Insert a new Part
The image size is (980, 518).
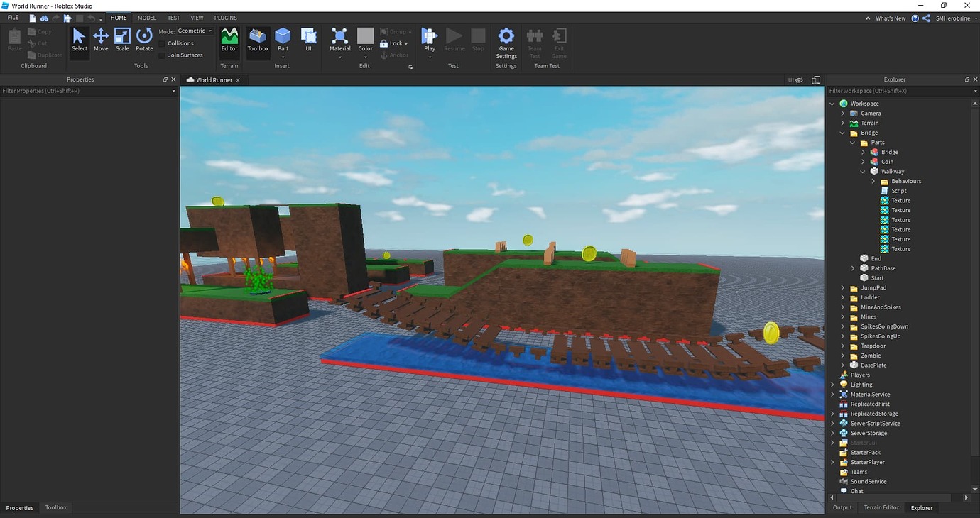pos(283,39)
